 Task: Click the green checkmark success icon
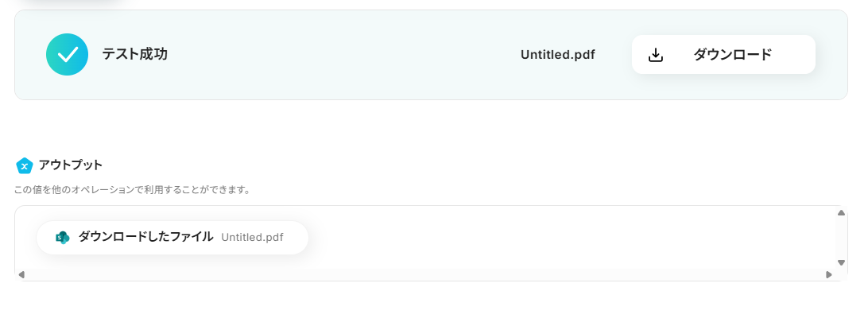(x=67, y=55)
